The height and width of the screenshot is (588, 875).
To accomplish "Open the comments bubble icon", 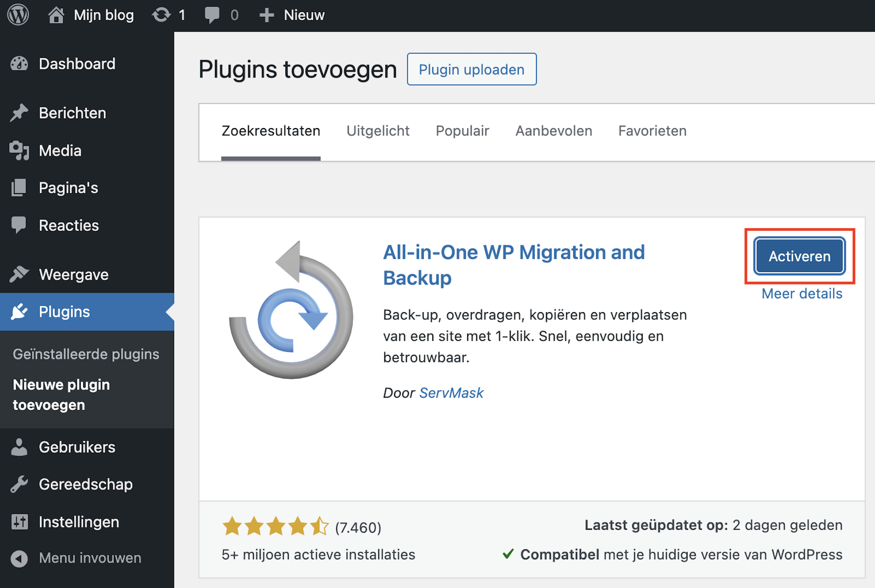I will pyautogui.click(x=212, y=15).
